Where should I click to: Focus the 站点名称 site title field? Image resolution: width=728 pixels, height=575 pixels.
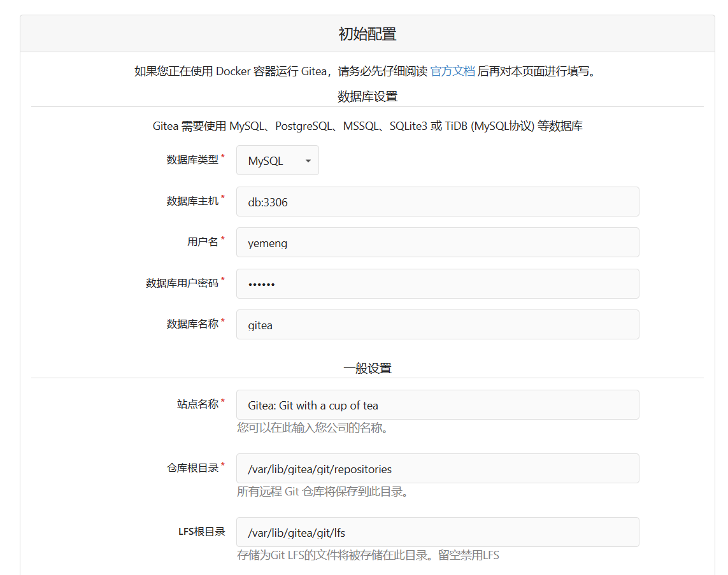tap(437, 405)
